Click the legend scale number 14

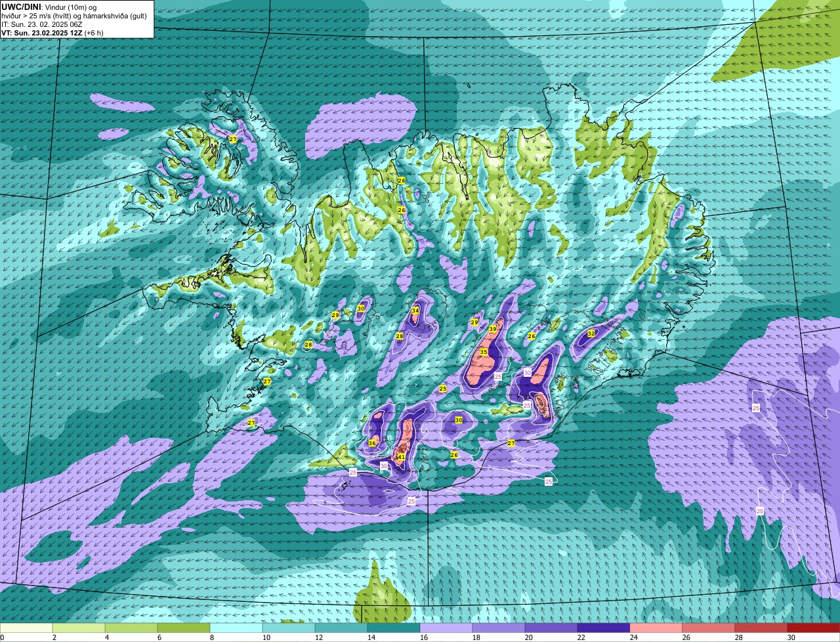pyautogui.click(x=371, y=637)
